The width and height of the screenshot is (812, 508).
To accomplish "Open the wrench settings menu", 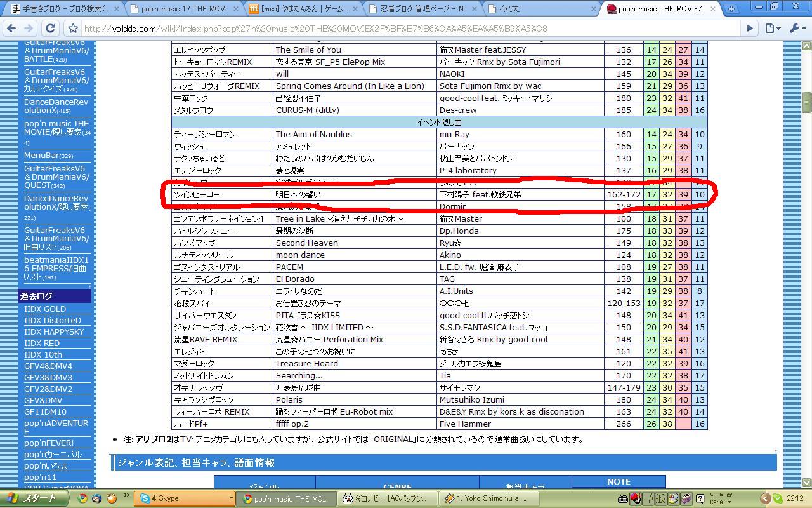I will (796, 29).
